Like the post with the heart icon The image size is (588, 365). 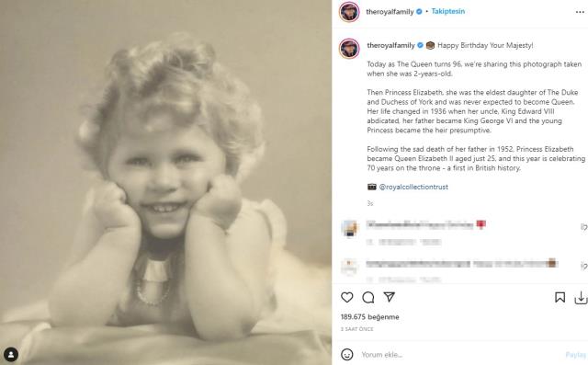pos(347,298)
